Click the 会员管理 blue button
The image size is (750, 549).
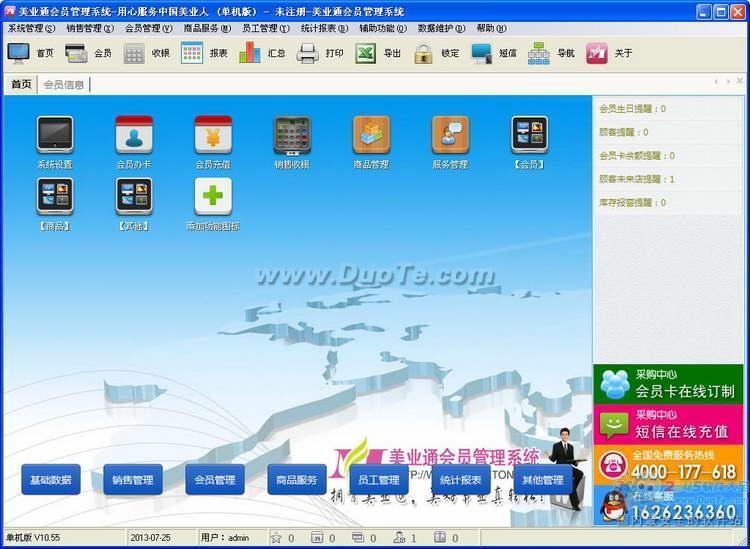[x=215, y=480]
